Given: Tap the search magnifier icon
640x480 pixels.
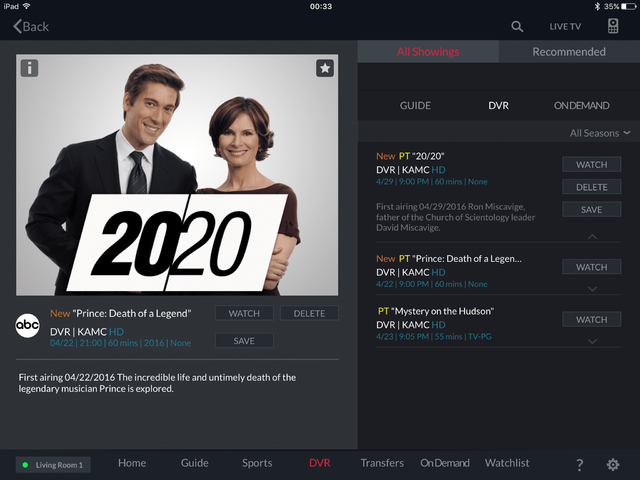Looking at the screenshot, I should pos(517,27).
